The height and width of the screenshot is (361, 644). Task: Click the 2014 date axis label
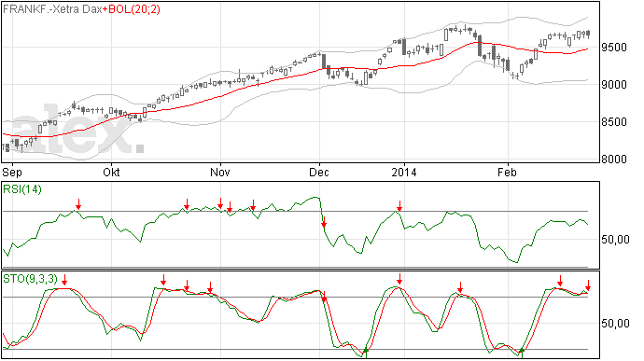tap(404, 172)
